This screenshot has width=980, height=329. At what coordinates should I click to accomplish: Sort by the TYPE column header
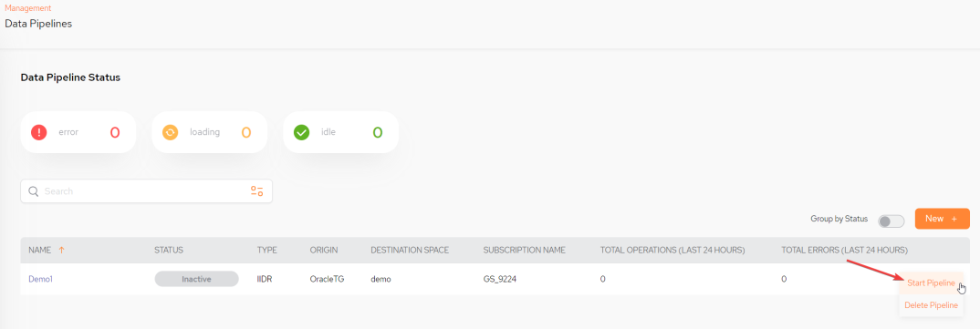[266, 250]
